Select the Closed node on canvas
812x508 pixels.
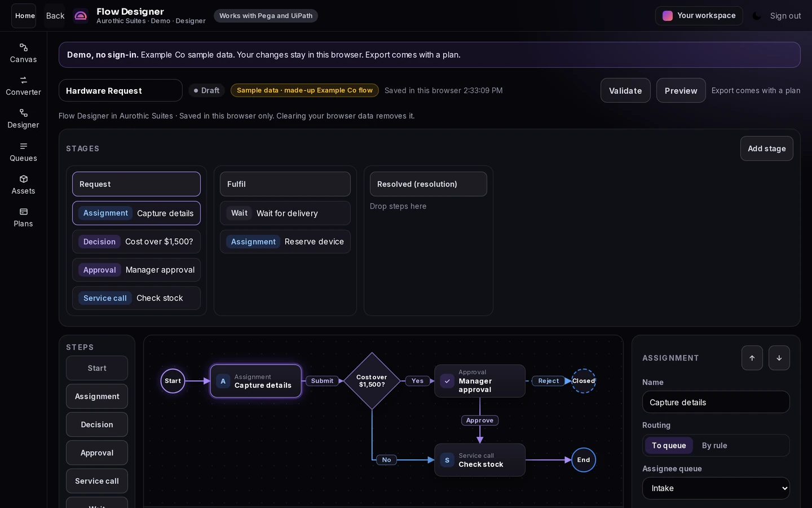tap(584, 381)
